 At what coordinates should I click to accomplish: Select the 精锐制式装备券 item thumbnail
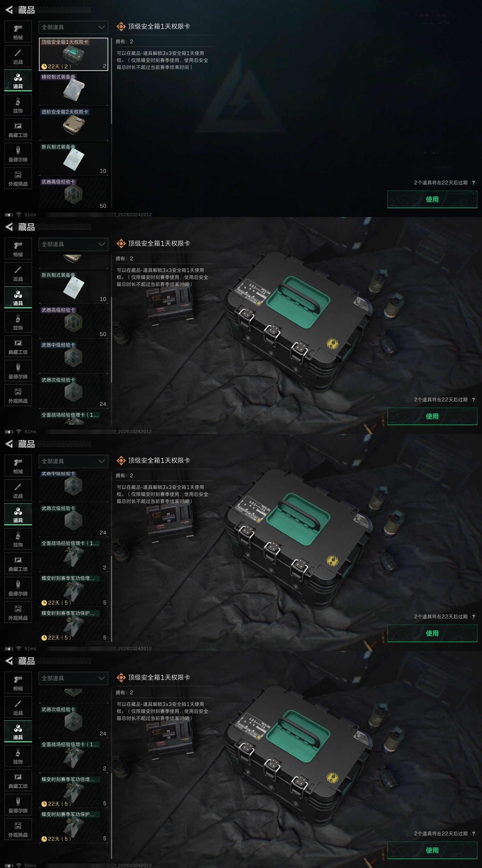coord(74,89)
